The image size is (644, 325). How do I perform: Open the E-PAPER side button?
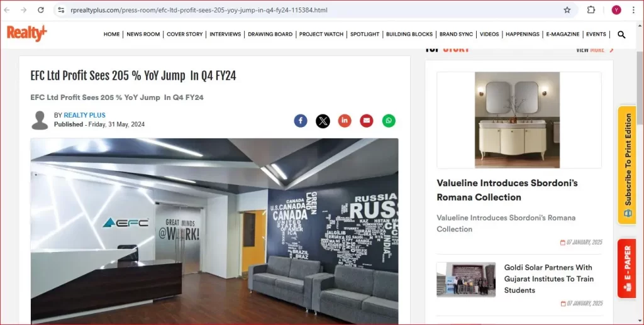tap(627, 268)
